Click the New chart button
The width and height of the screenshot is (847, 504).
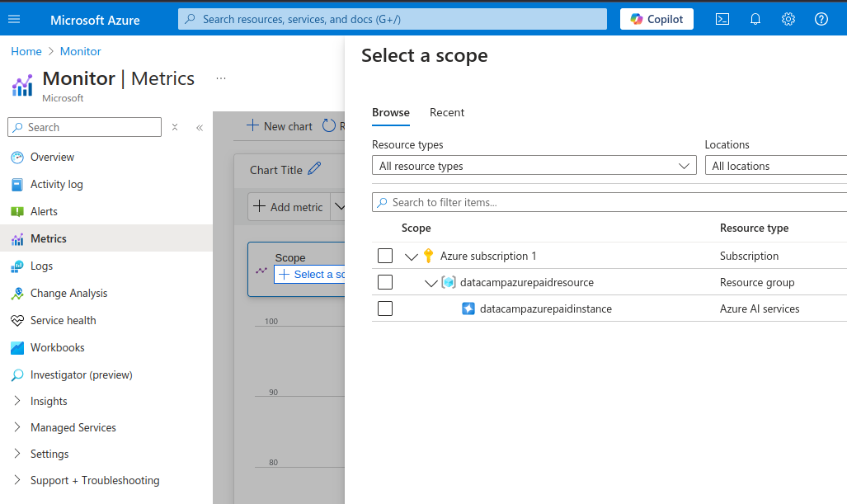(x=280, y=126)
